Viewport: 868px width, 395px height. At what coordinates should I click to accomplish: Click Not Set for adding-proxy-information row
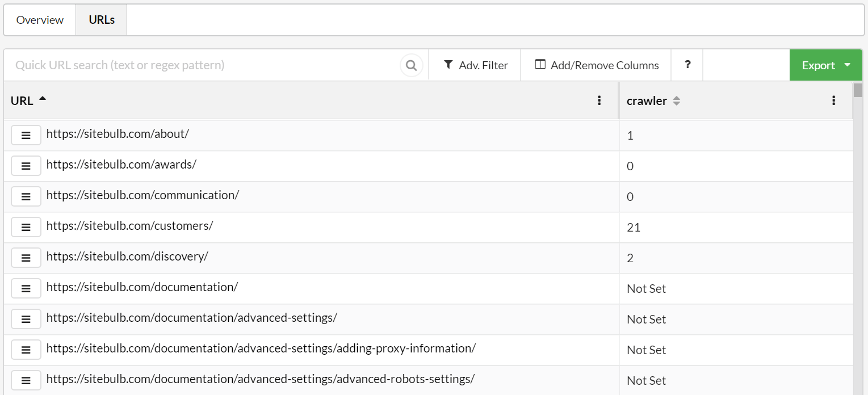[x=647, y=350]
